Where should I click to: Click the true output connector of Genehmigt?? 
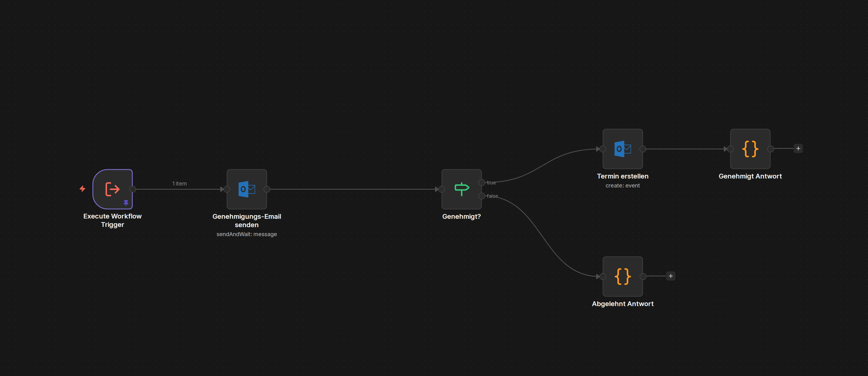coord(482,183)
